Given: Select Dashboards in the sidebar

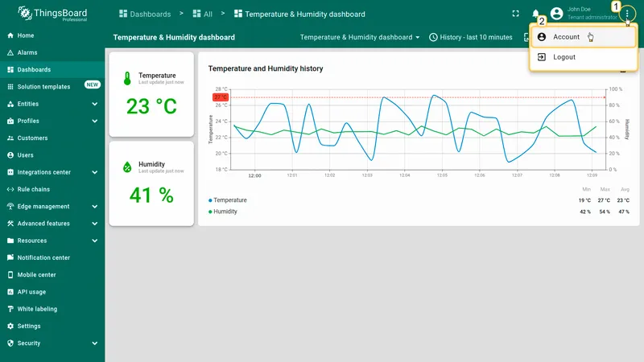Looking at the screenshot, I should (x=52, y=70).
